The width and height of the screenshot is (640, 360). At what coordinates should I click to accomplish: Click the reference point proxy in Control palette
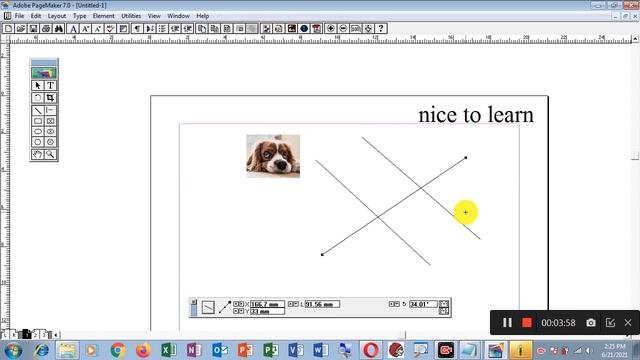[x=224, y=307]
